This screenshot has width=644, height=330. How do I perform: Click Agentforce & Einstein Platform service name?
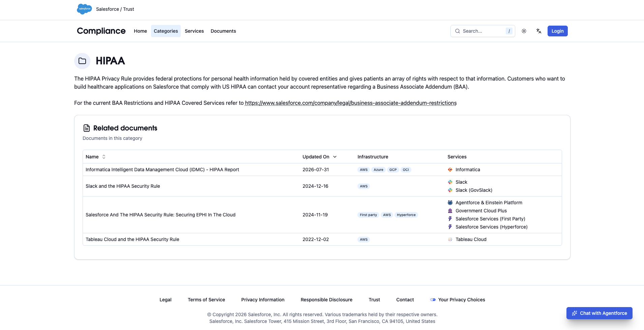489,203
